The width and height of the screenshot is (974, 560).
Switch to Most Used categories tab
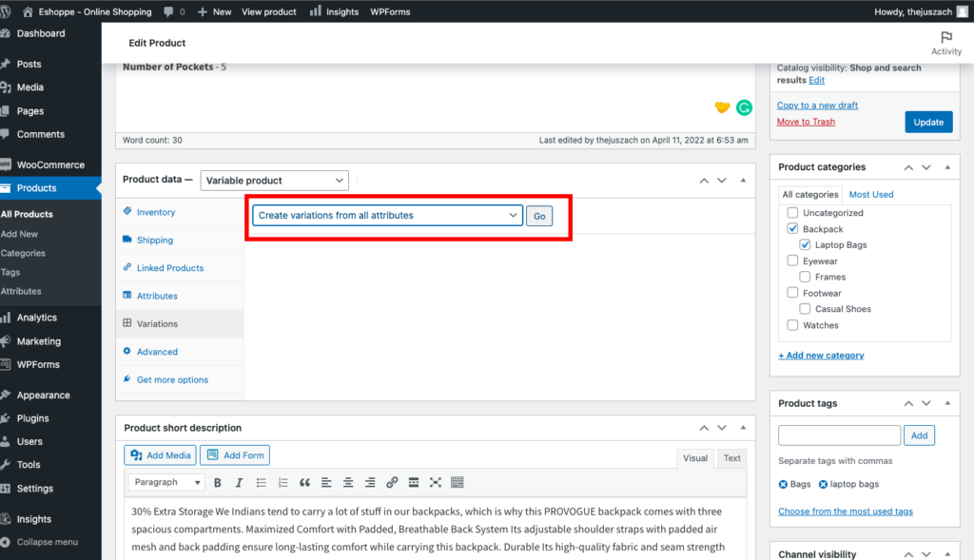(x=871, y=194)
